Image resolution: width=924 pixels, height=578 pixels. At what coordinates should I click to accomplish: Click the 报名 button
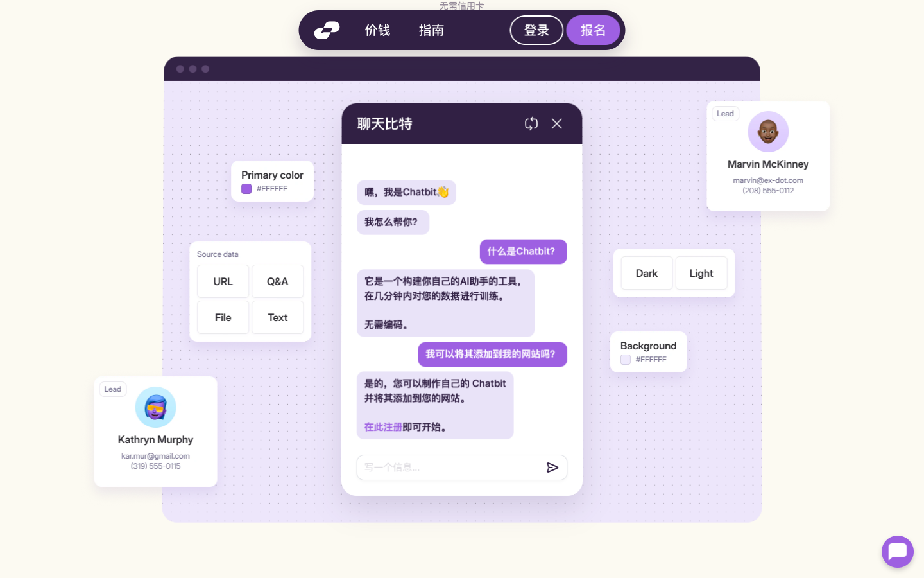point(592,30)
